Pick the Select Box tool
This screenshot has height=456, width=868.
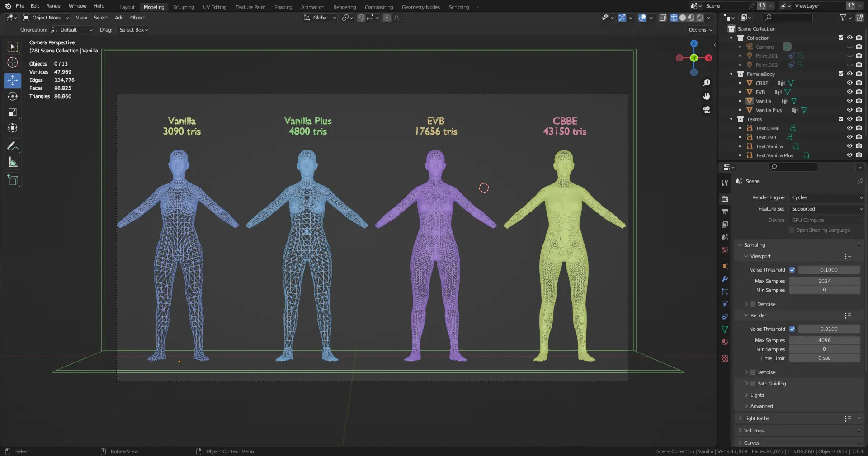[13, 47]
